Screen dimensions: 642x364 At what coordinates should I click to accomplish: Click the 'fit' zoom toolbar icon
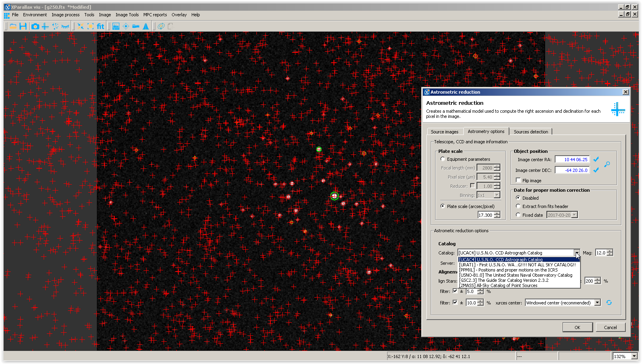click(100, 26)
